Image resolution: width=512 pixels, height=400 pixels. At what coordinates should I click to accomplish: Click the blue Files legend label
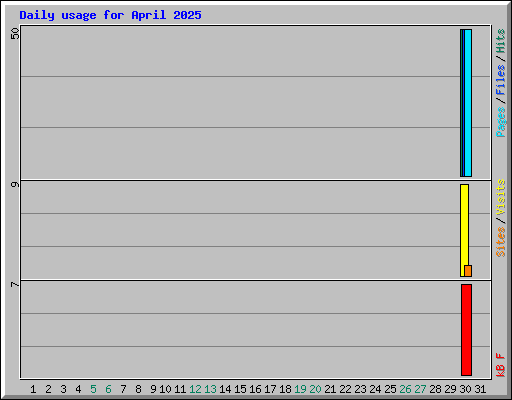pos(500,79)
